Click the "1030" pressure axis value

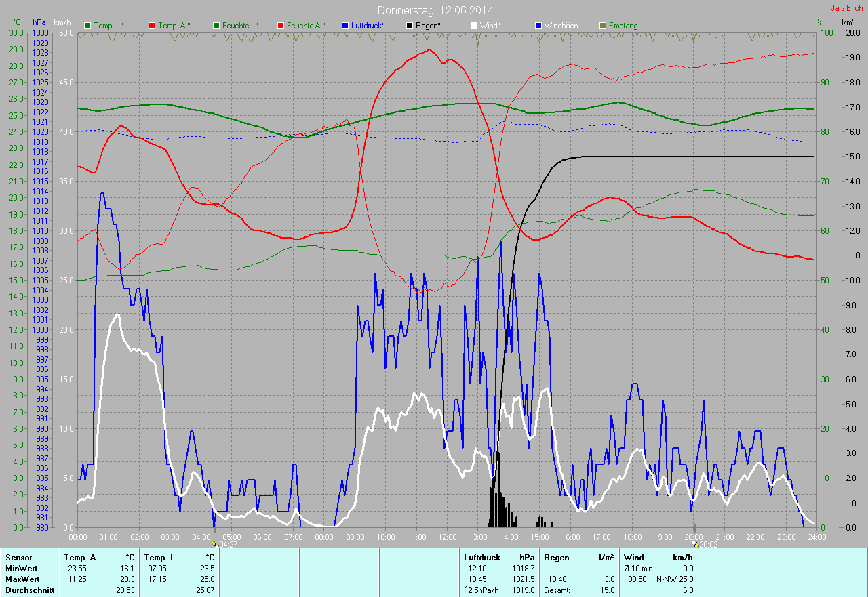point(40,33)
